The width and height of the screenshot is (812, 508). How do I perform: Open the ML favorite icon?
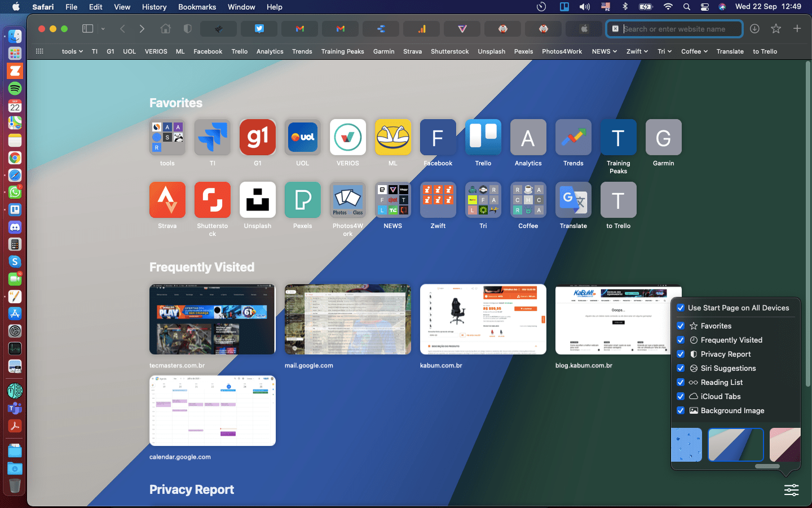(x=393, y=137)
